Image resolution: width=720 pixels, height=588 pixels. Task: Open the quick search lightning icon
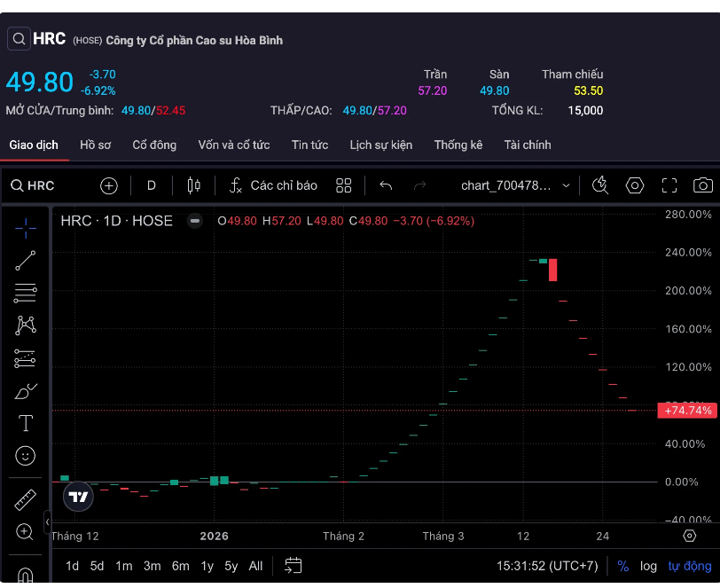[600, 185]
